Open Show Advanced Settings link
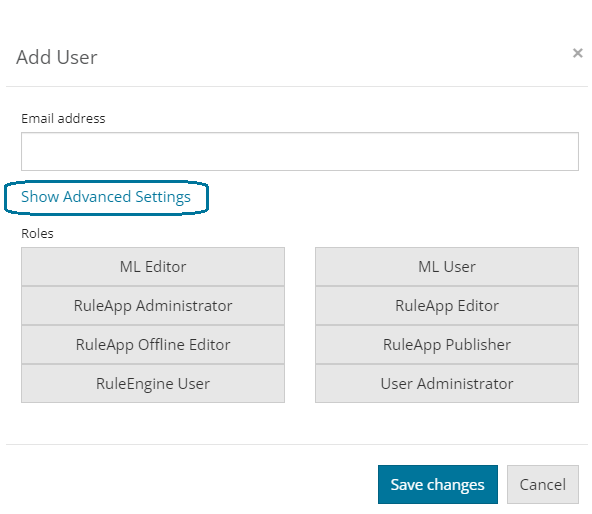 point(106,197)
